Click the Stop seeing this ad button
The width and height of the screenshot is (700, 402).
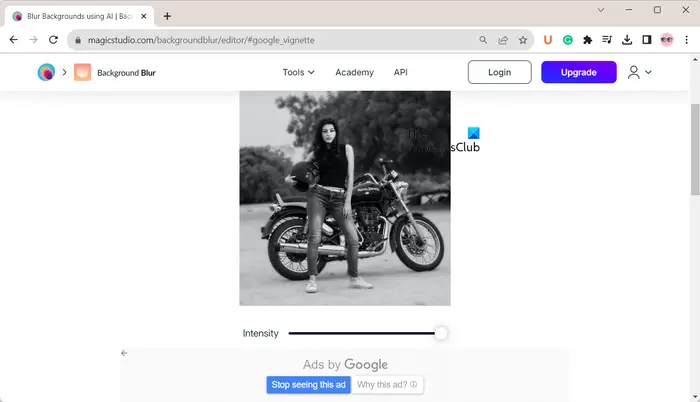(308, 385)
